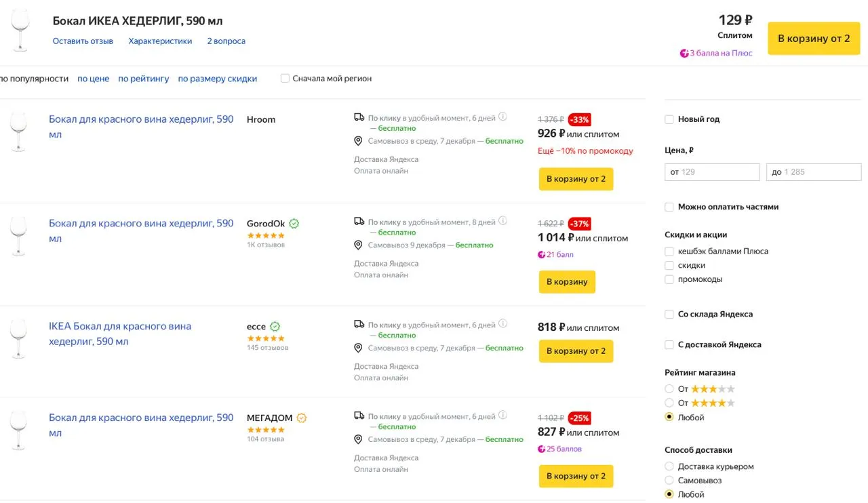868x503 pixels.
Task: Click the minimum price от field
Action: click(712, 172)
